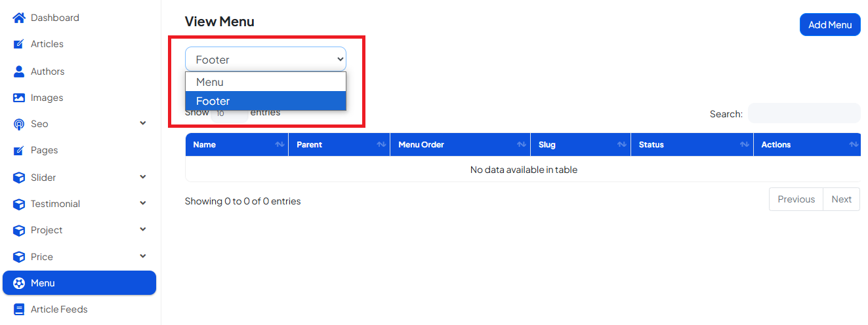
Task: Click the Actions column header
Action: [807, 145]
